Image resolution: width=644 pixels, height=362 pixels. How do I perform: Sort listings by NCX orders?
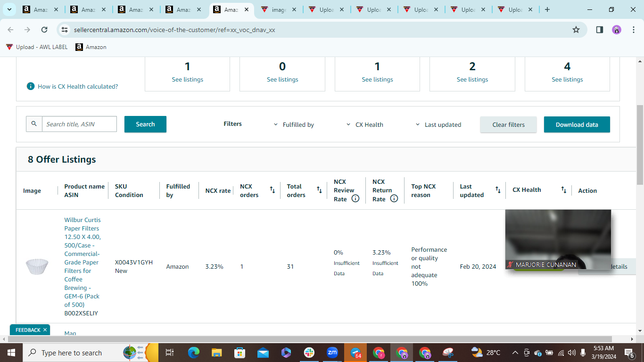pyautogui.click(x=272, y=190)
